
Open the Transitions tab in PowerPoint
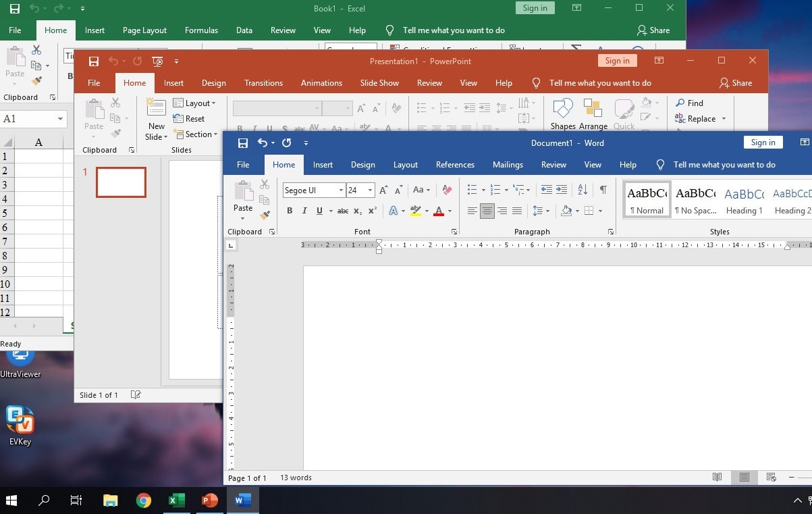pos(263,83)
